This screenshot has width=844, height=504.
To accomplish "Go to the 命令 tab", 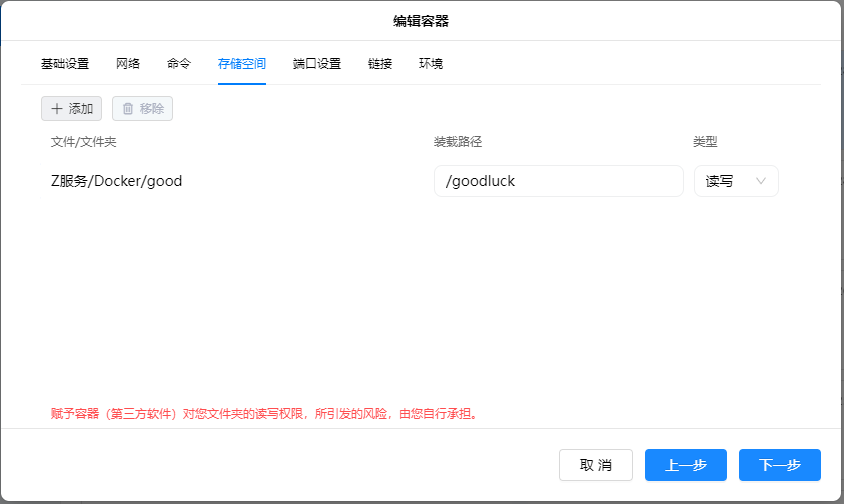I will tap(179, 64).
